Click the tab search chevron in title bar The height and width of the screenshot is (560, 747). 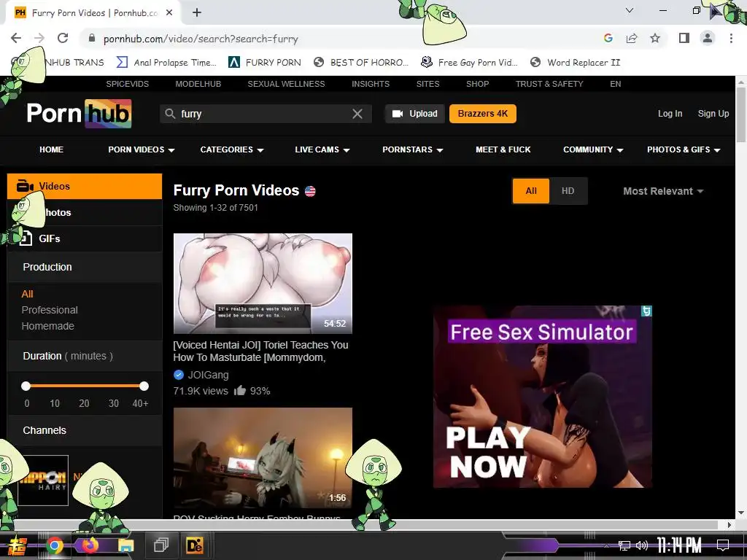[x=630, y=10]
